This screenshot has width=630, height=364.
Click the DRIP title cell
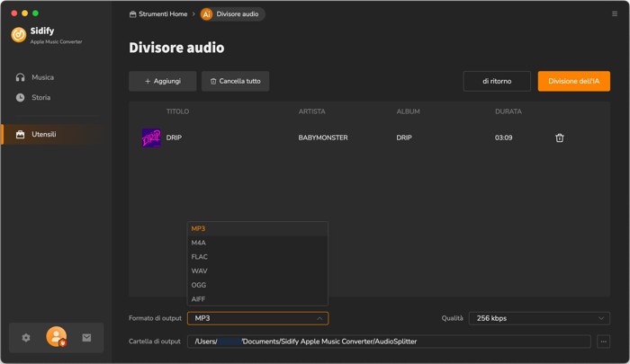pyautogui.click(x=174, y=138)
